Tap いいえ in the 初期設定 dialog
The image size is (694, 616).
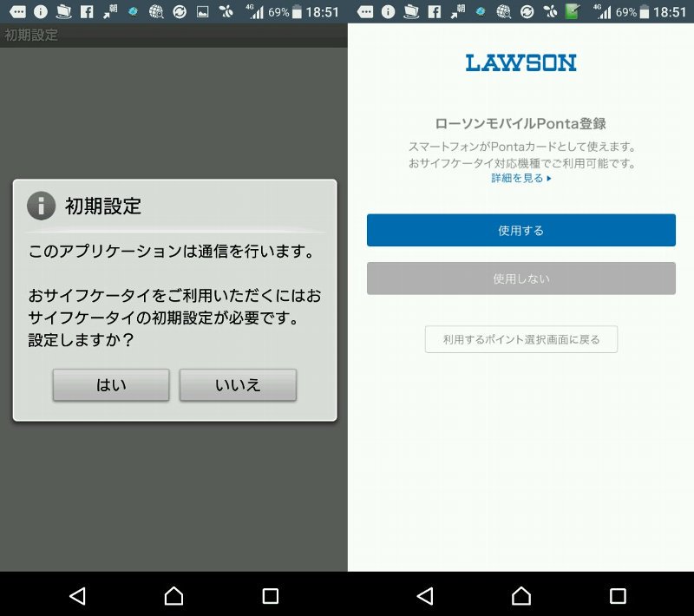pyautogui.click(x=238, y=385)
